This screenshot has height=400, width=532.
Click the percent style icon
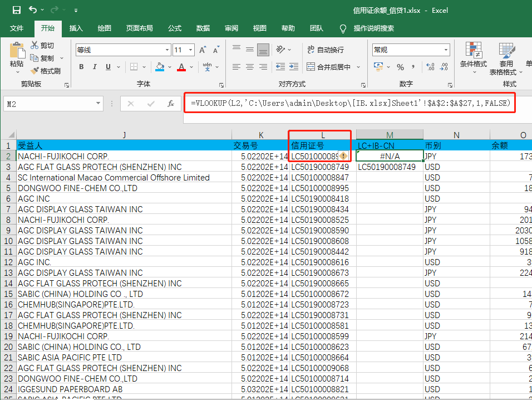(x=400, y=67)
